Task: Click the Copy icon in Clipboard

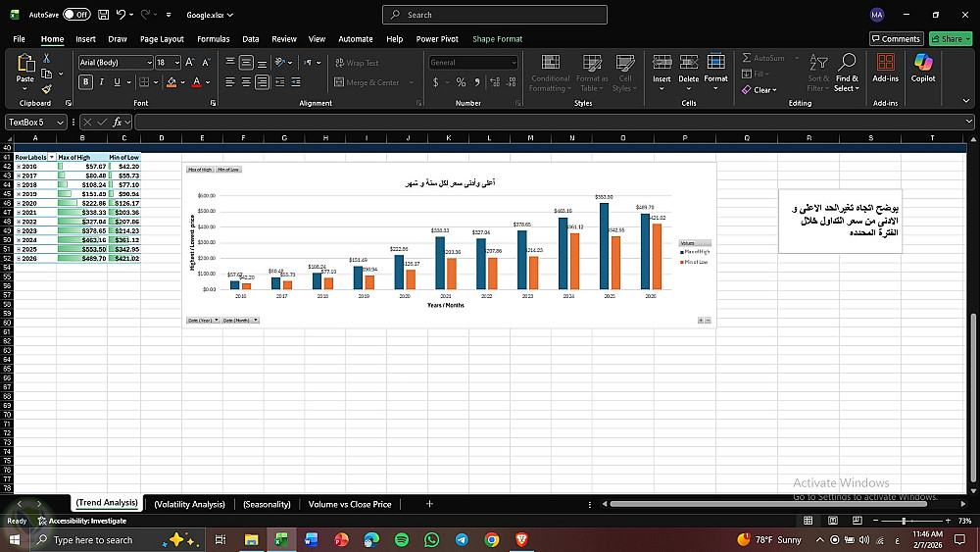Action: coord(46,74)
